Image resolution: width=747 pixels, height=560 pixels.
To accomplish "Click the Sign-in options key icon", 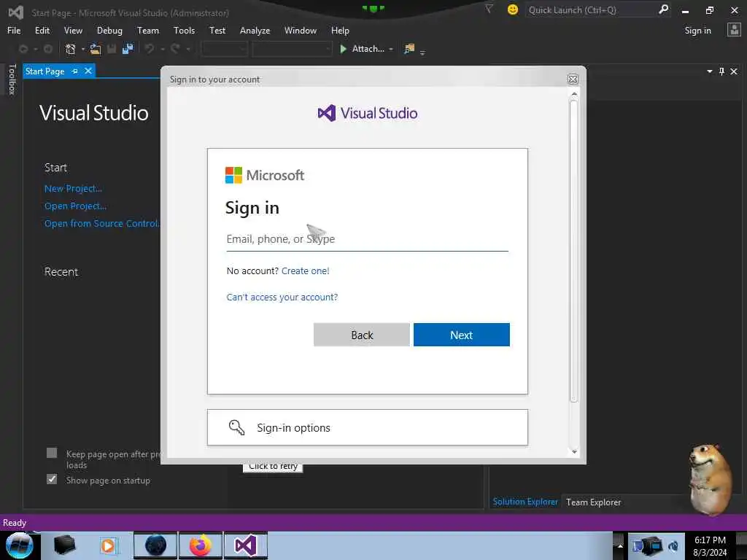I will 236,427.
